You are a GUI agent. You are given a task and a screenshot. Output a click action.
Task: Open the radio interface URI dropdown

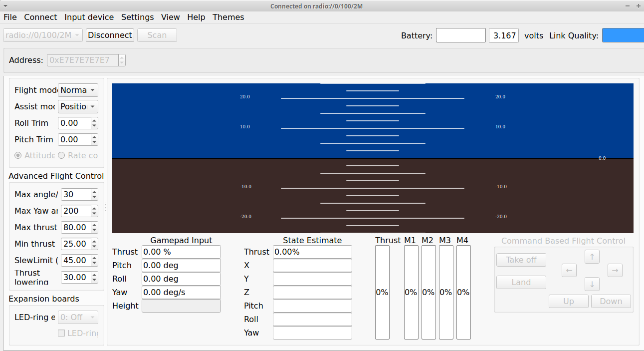pos(42,35)
